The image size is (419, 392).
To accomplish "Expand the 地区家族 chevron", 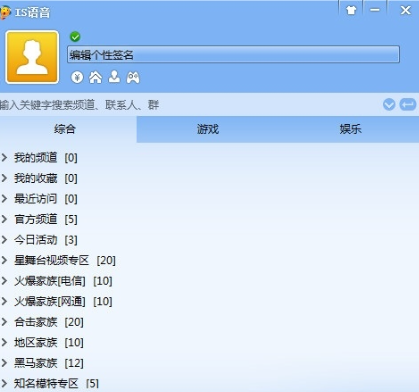I will [4, 342].
